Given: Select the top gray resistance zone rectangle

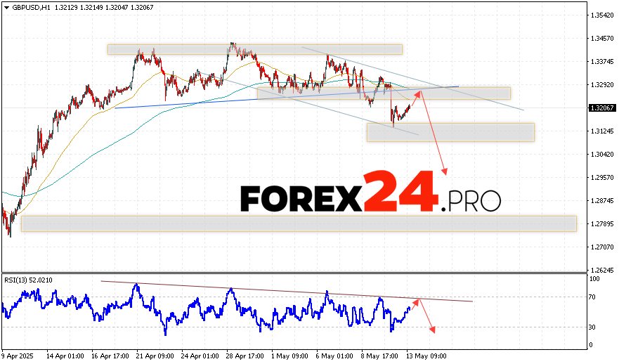Looking at the screenshot, I should pyautogui.click(x=254, y=49).
